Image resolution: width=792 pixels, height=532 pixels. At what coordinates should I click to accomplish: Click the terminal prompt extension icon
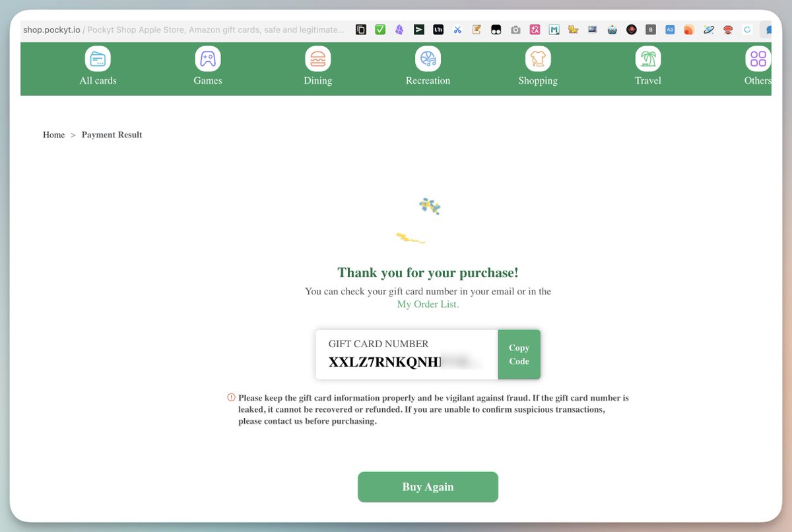[x=419, y=30]
